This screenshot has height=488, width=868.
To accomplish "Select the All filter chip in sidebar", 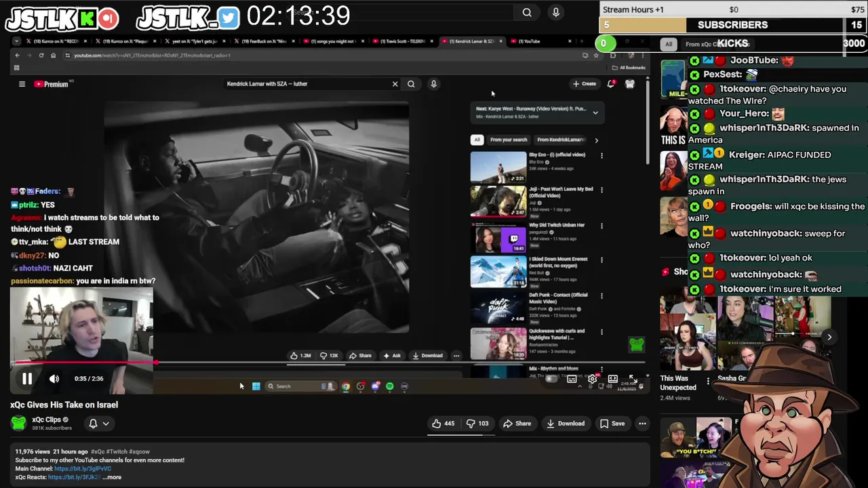I will click(x=477, y=140).
